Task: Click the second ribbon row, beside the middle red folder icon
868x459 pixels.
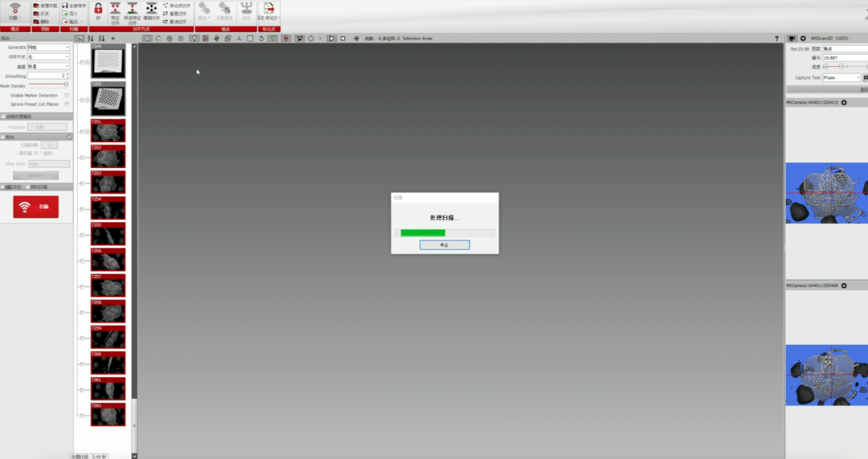Action: point(41,14)
